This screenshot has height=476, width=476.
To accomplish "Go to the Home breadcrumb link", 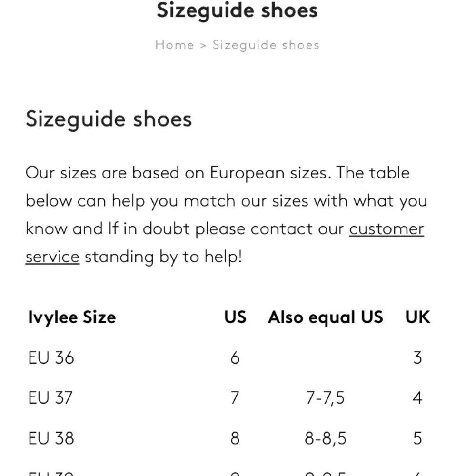I will coord(175,45).
